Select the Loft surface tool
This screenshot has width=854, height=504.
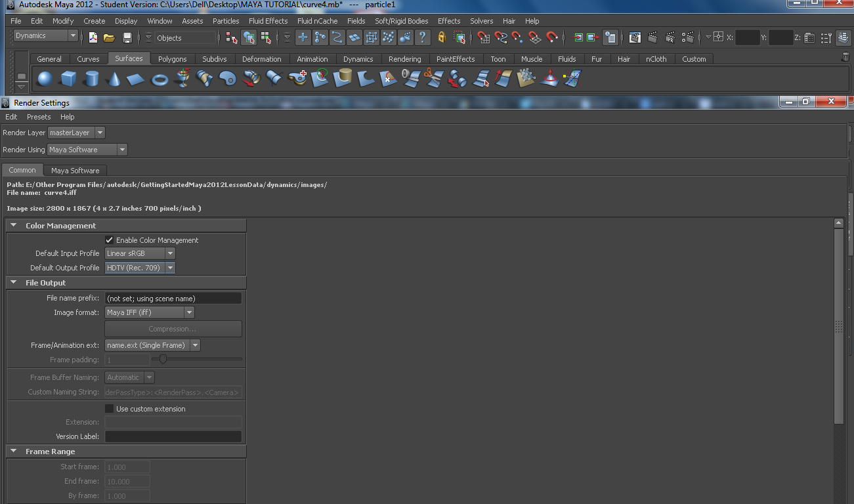[x=205, y=79]
